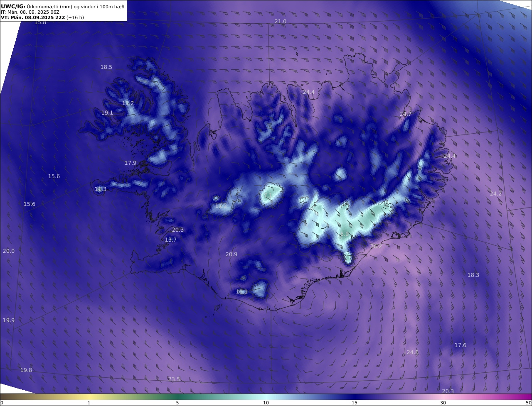Click the valid time "VT: Mán. 08.09.2025 22Z"
Image resolution: width=532 pixels, height=406 pixels.
33,17
